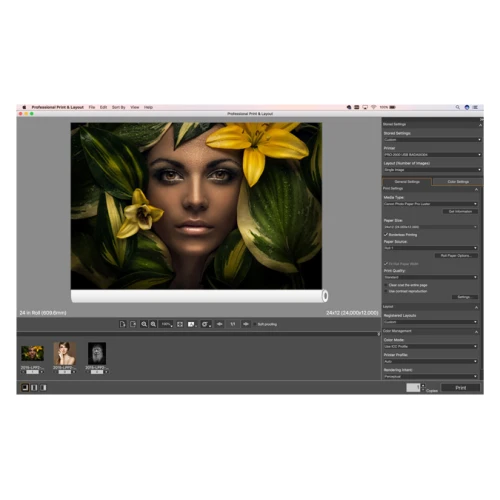Open the Edit menu
Screen dimensions: 500x500
pos(103,107)
